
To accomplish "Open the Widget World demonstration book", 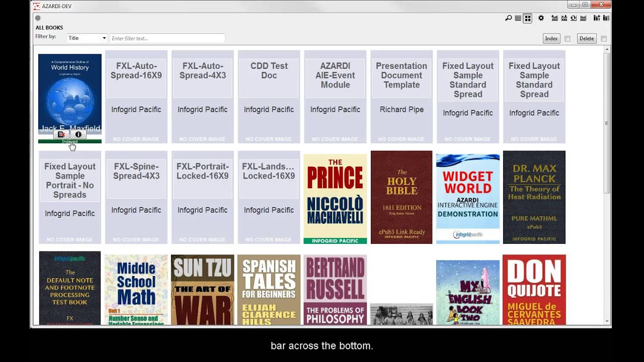I will pyautogui.click(x=468, y=199).
